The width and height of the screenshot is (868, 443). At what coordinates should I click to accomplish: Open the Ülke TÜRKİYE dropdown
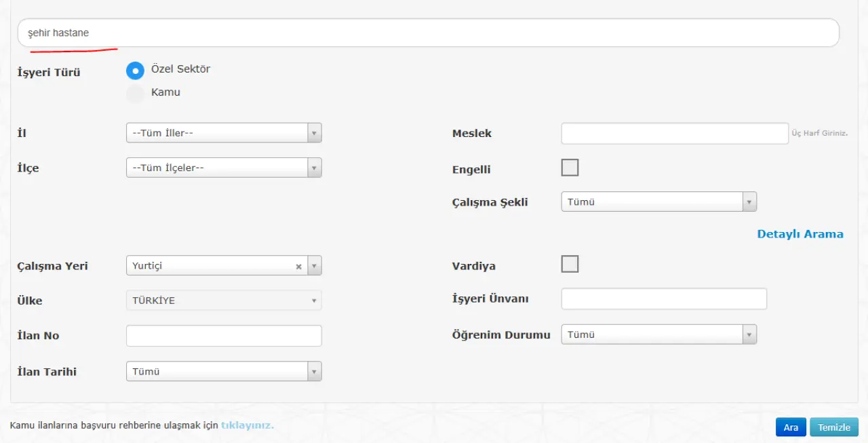pos(224,301)
